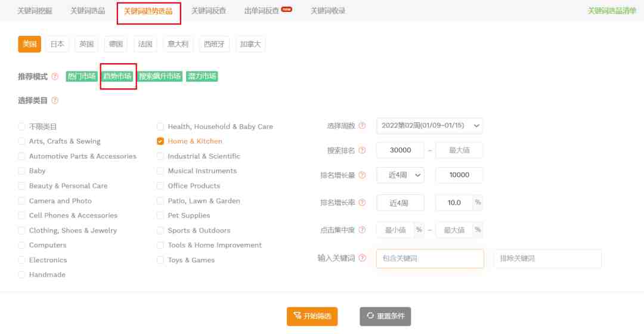Open help icon beside 点击集中度
This screenshot has width=644, height=334.
[362, 230]
